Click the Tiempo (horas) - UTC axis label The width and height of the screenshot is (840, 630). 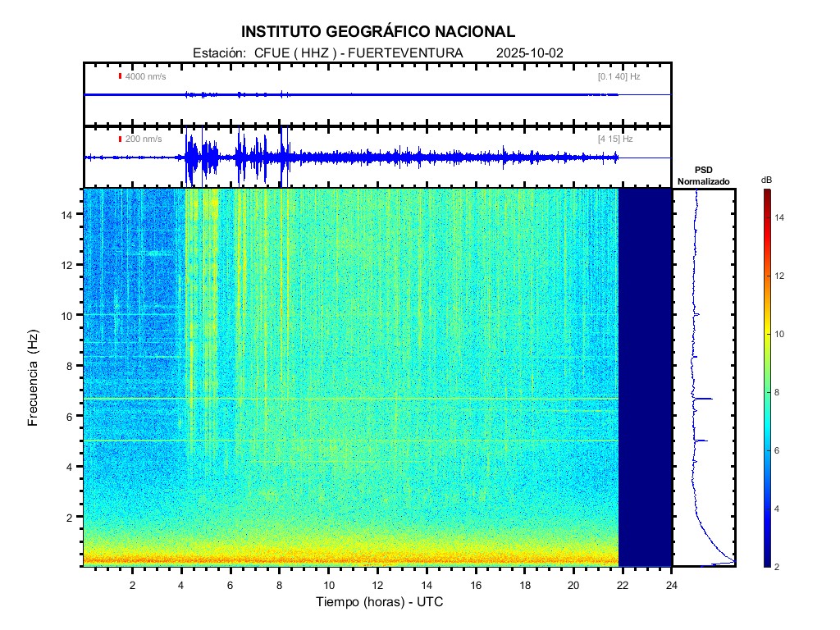point(380,603)
